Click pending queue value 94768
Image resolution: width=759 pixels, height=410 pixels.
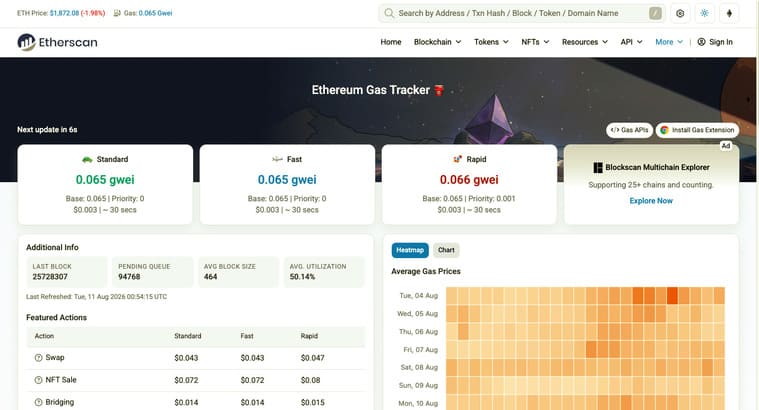point(129,277)
